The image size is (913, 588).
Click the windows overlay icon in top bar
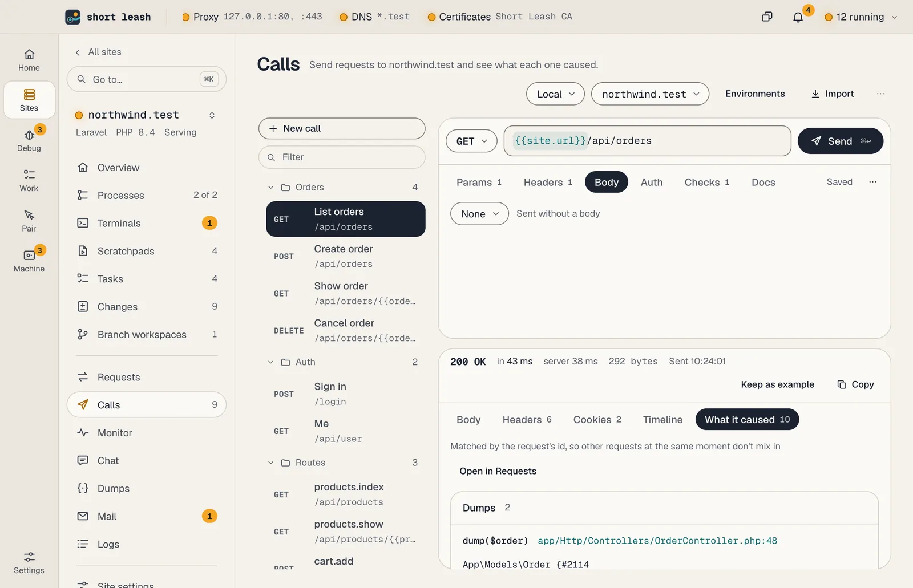click(767, 17)
